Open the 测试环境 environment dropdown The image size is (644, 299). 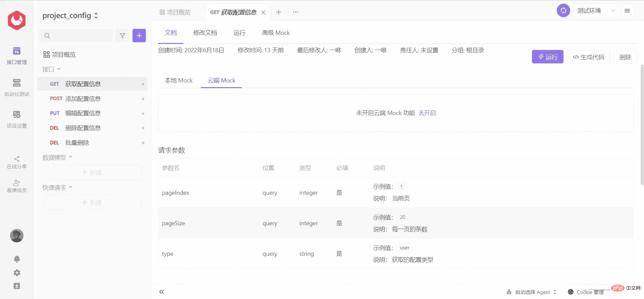click(597, 11)
